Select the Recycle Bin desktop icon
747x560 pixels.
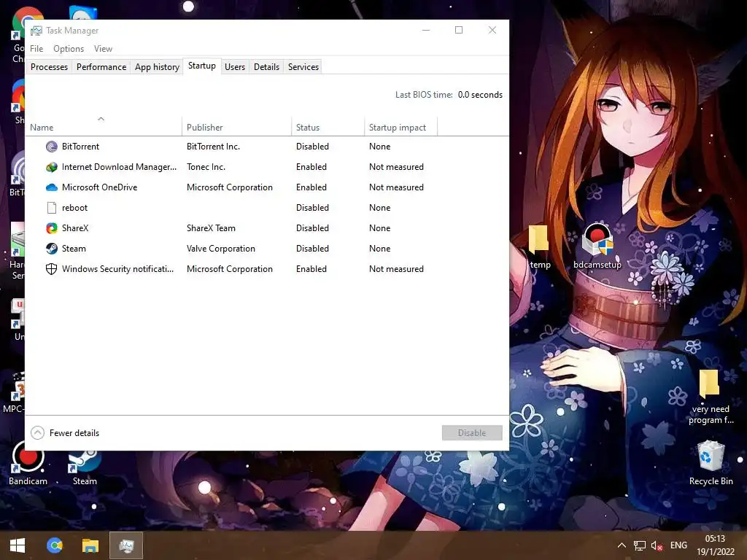711,463
